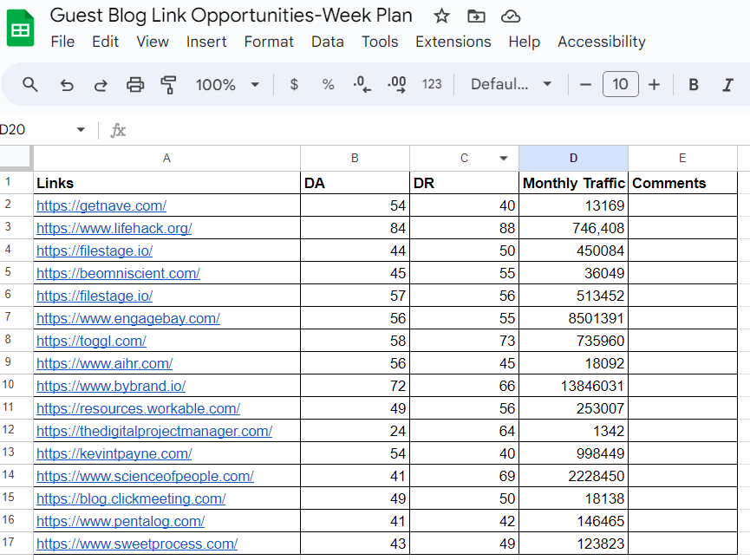This screenshot has height=560, width=750.
Task: Click the select-all corner box
Action: [x=16, y=158]
